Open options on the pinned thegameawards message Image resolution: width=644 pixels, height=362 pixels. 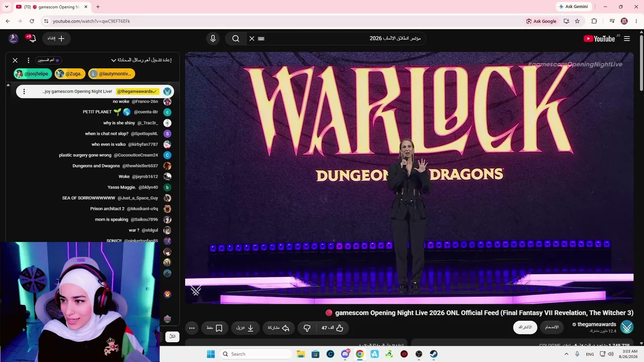tap(24, 92)
